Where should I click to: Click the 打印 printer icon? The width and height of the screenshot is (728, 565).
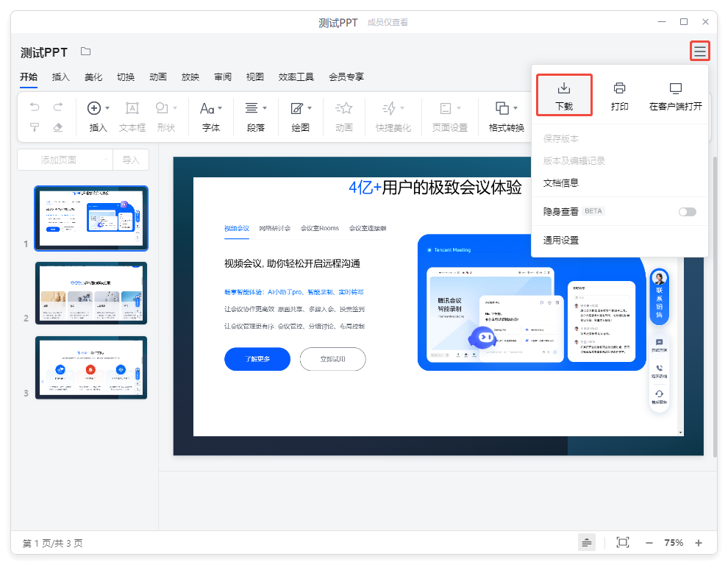point(619,88)
